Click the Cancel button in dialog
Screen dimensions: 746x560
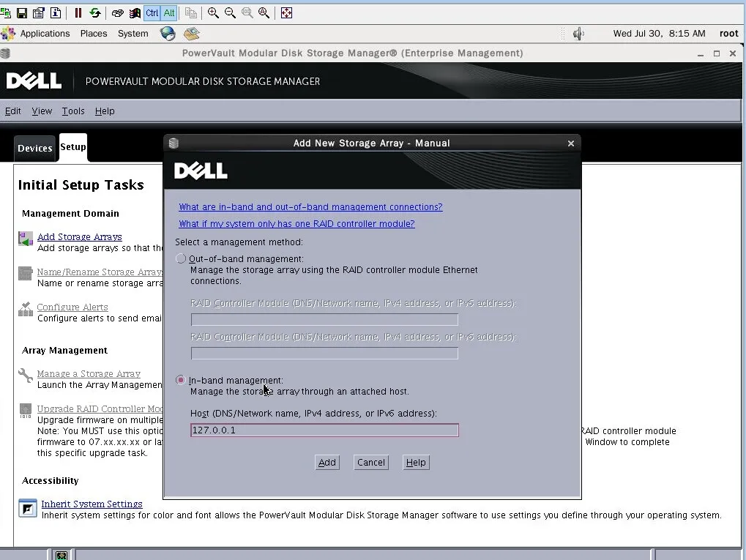tap(371, 463)
